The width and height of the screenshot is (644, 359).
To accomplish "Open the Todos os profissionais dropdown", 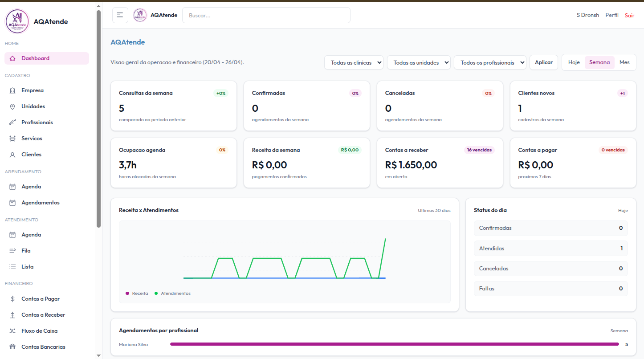I will coord(490,62).
